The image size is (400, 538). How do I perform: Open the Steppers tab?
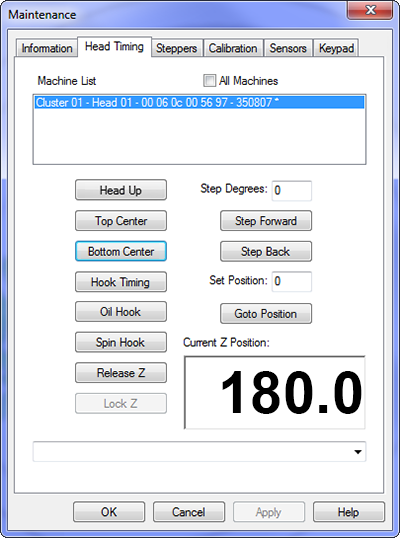tap(177, 48)
